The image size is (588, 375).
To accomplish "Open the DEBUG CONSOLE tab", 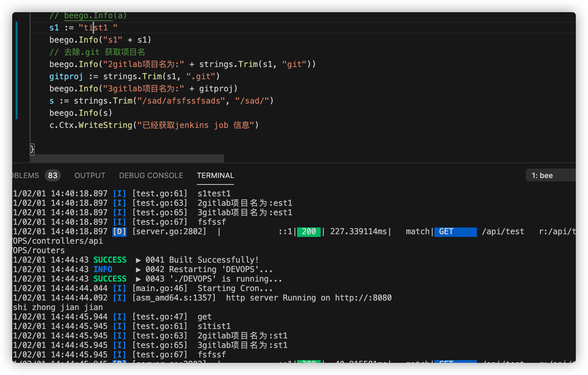I will (151, 175).
